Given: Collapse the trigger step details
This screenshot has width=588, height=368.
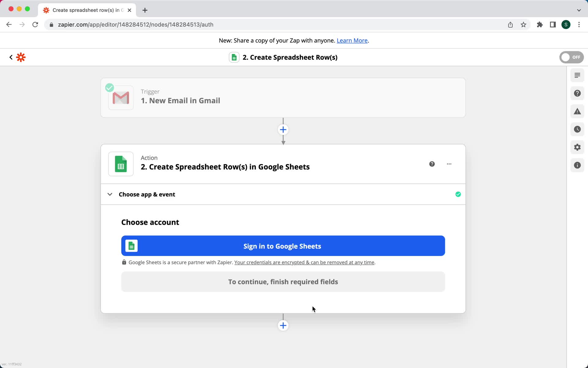Looking at the screenshot, I should 282,96.
